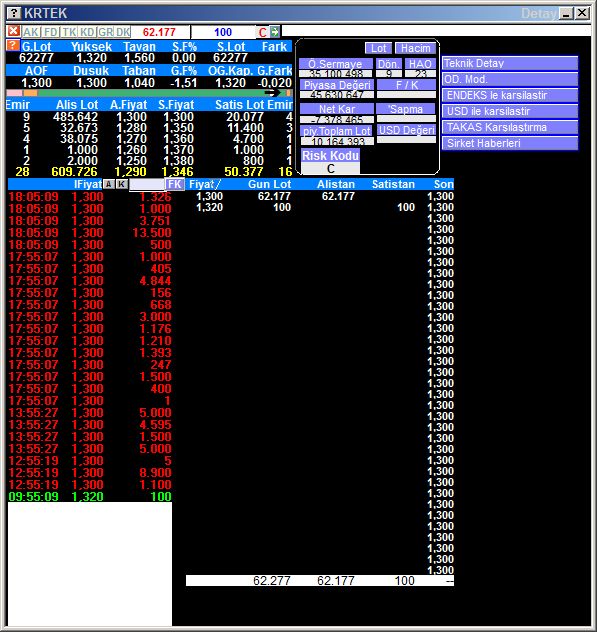Click the orange question mark help icon
Viewport: 597px width, 632px height.
[13, 45]
